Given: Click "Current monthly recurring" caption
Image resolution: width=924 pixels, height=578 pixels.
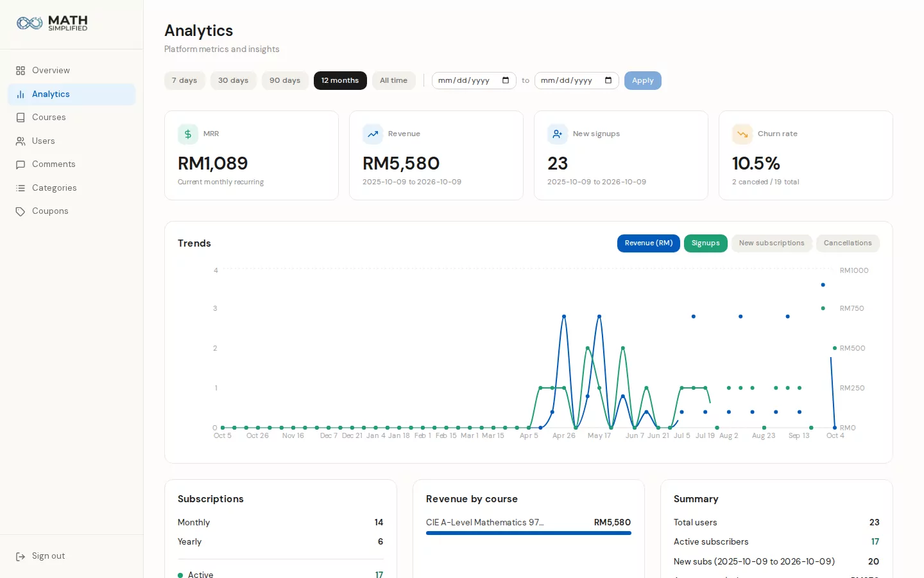Looking at the screenshot, I should click(221, 182).
